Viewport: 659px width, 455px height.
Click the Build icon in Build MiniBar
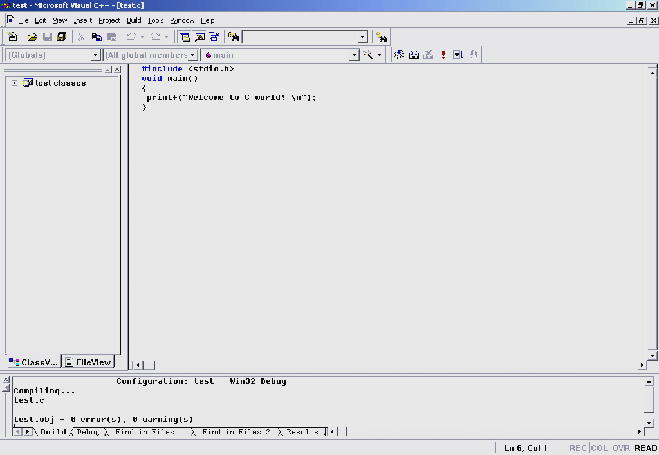(x=414, y=55)
